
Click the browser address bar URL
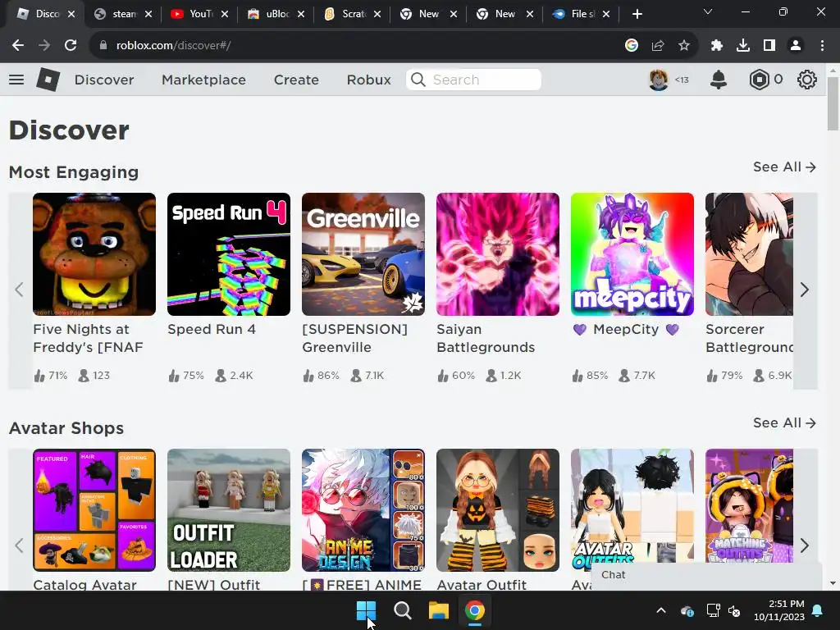(174, 46)
